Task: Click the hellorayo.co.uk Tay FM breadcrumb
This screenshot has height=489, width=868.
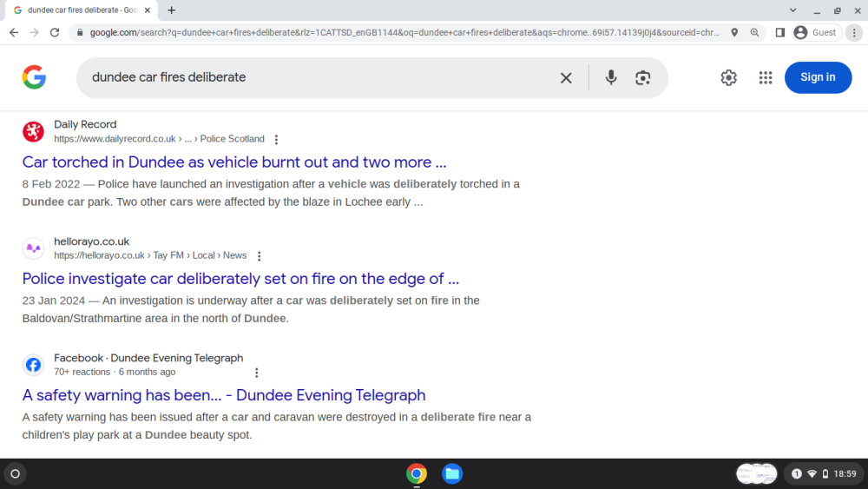Action: click(x=150, y=255)
